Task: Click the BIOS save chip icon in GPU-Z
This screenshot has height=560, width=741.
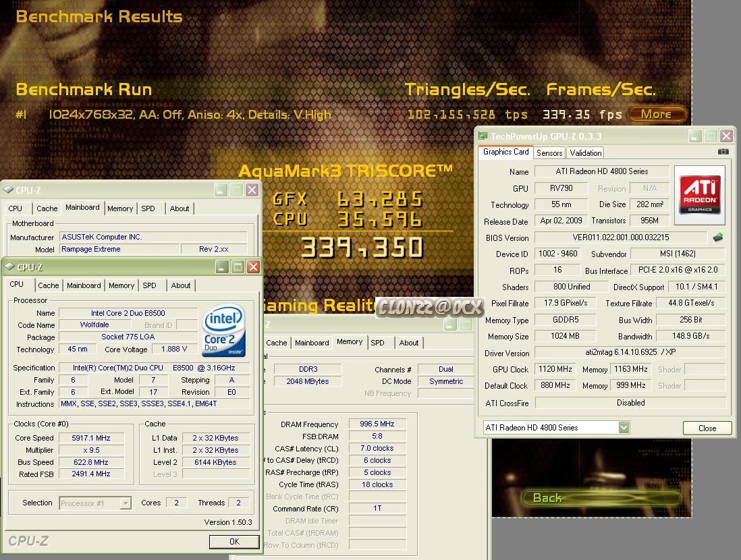Action: (x=718, y=237)
